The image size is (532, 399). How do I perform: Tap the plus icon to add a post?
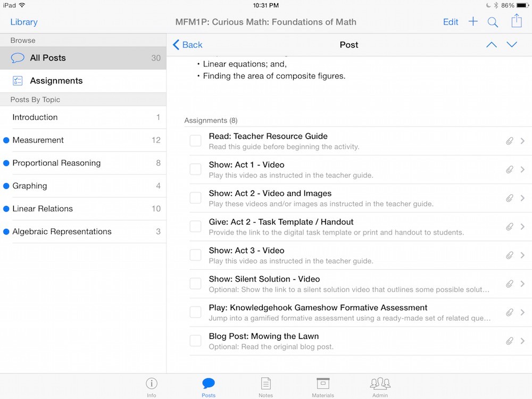473,22
